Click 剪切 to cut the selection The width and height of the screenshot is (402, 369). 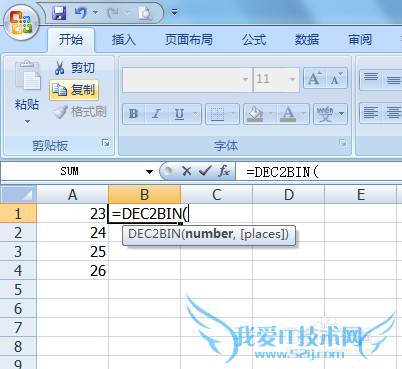pos(75,68)
